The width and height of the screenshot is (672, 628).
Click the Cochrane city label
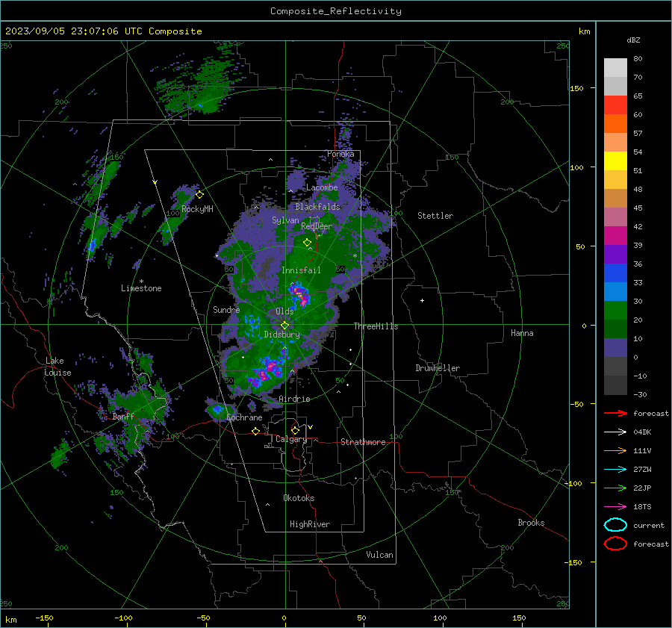tap(244, 417)
